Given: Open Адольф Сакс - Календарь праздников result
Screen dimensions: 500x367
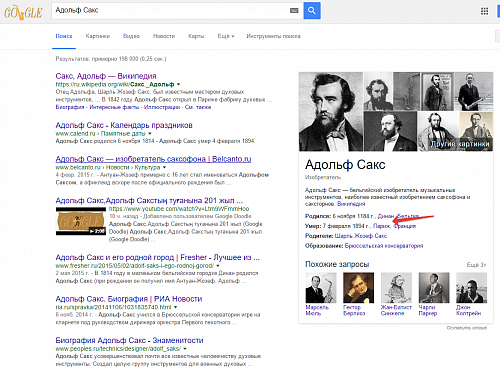Looking at the screenshot, I should [124, 125].
